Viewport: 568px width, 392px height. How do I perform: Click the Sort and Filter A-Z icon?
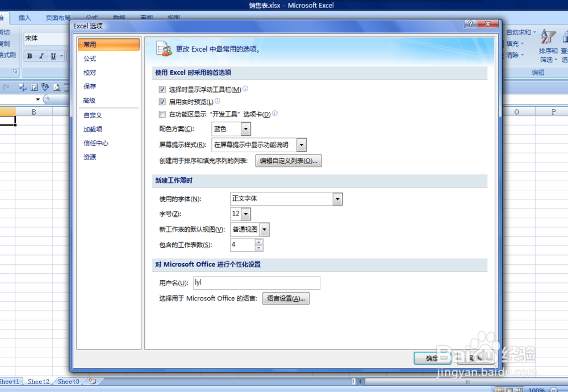point(548,37)
